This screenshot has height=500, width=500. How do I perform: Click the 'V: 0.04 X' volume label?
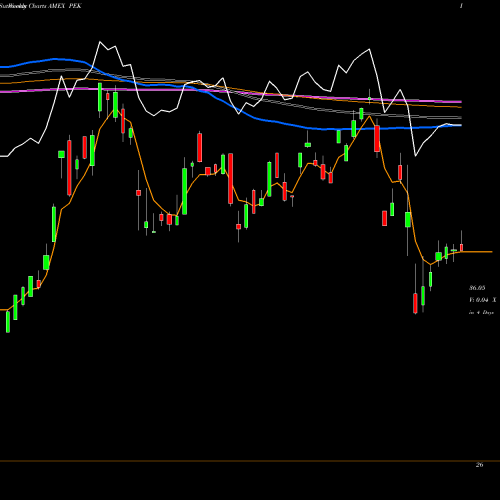[x=482, y=300]
